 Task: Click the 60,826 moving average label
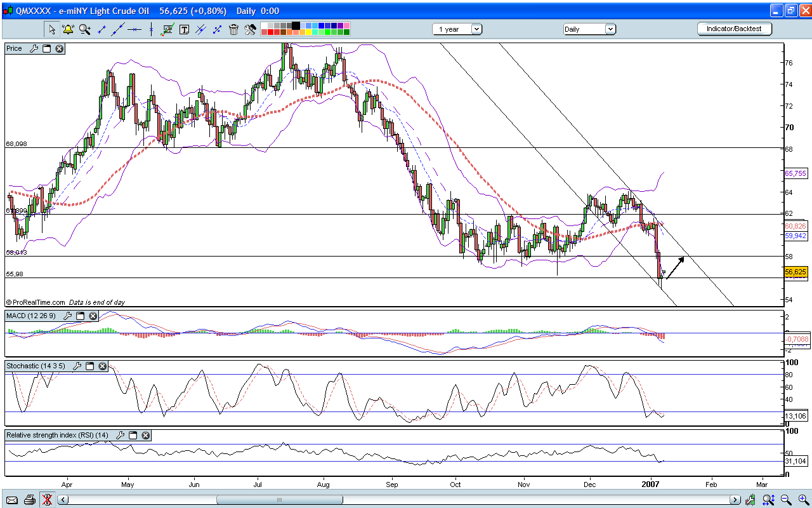click(796, 226)
